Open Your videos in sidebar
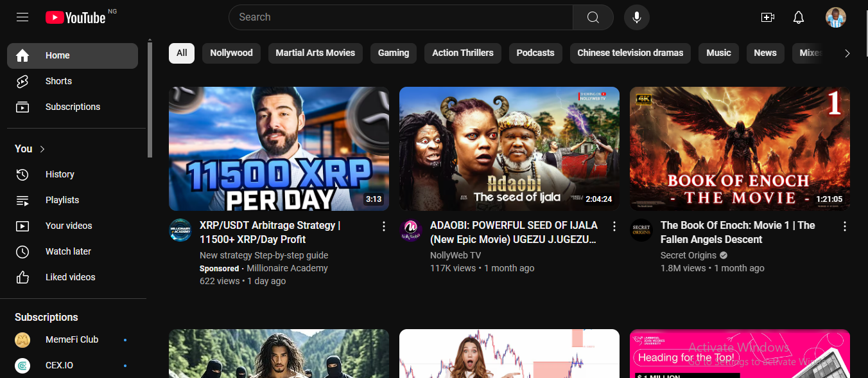Screen dimensions: 868x378 pos(73,226)
